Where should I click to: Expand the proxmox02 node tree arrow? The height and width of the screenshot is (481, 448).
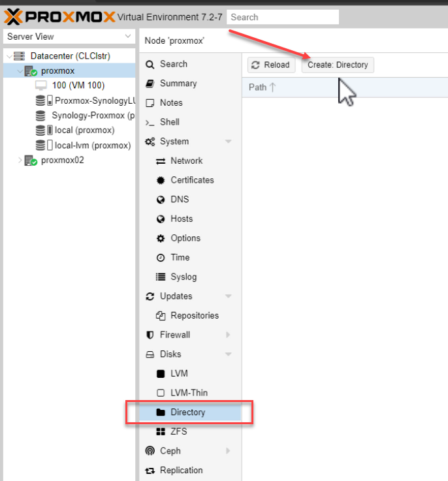point(20,161)
